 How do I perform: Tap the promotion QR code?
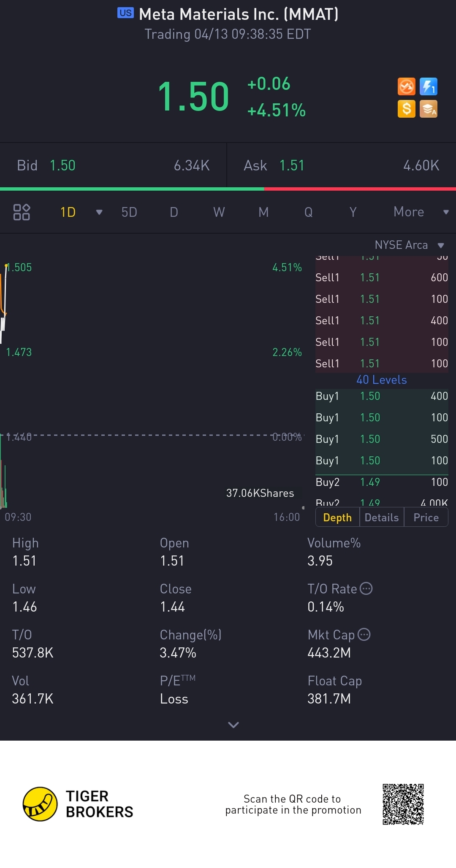click(403, 804)
